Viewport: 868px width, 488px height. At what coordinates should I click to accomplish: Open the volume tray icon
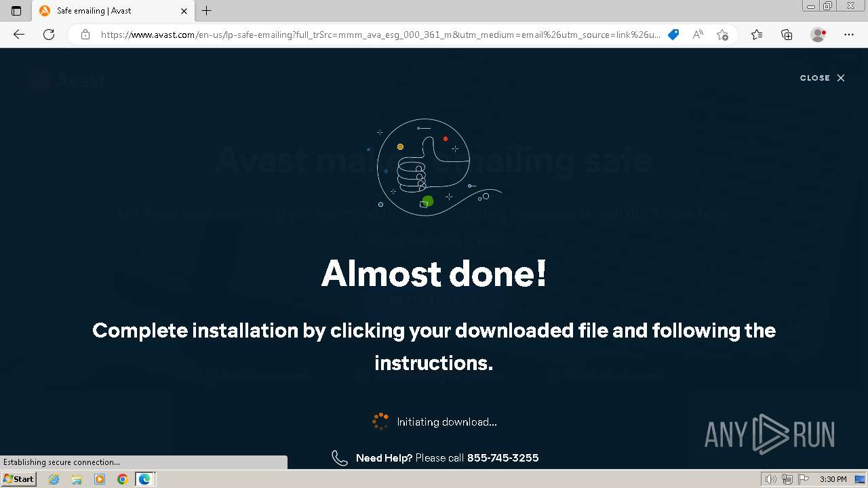pyautogui.click(x=770, y=479)
